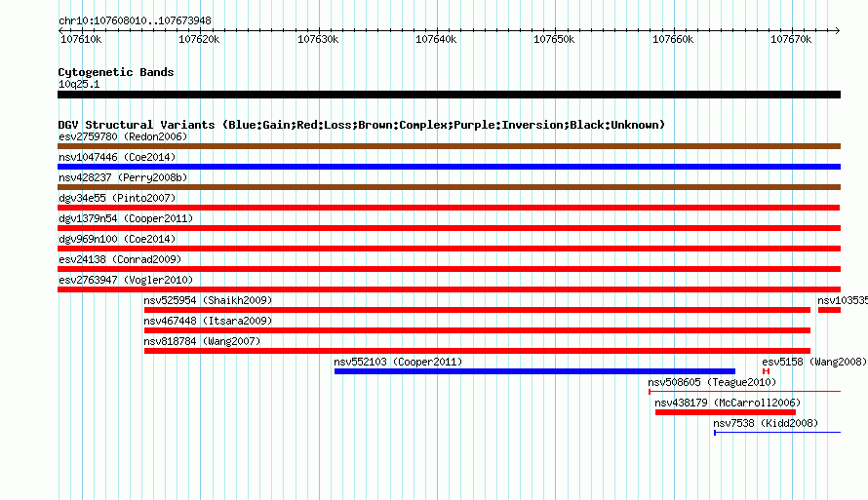
Task: Open the nsv467448 (Itsara2009) label
Action: tap(208, 321)
